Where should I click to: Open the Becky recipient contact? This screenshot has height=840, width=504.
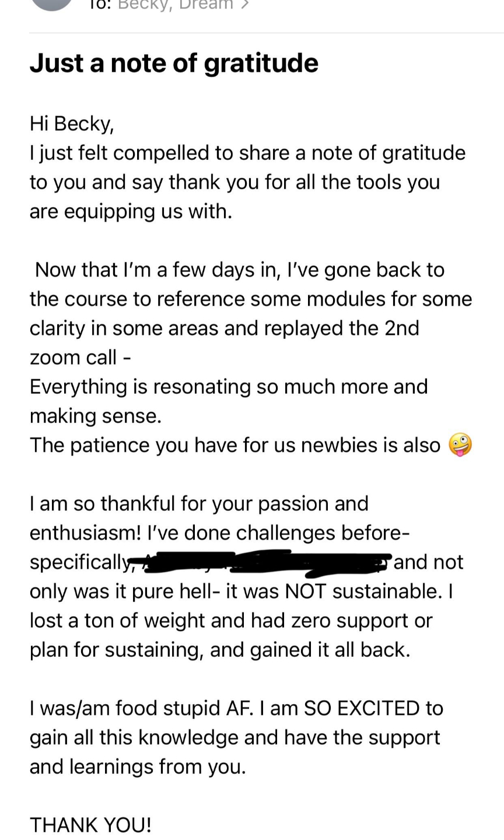(144, 5)
